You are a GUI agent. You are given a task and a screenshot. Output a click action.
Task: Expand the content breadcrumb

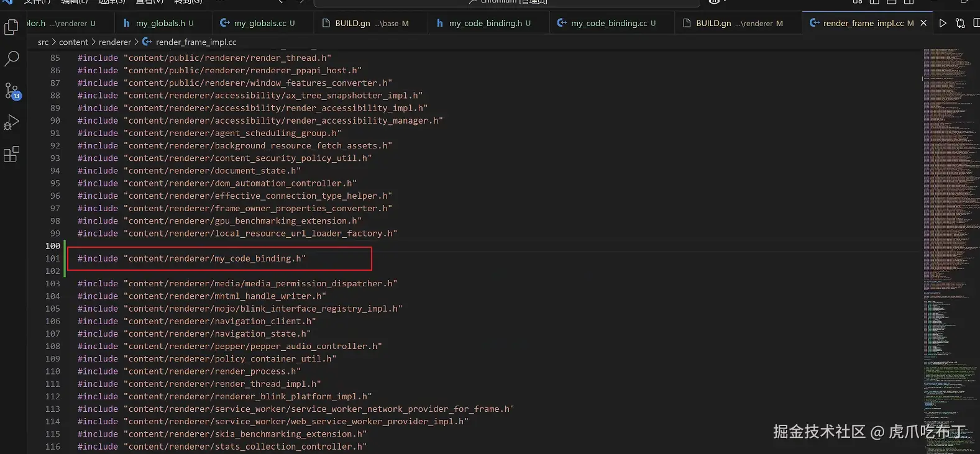point(73,42)
